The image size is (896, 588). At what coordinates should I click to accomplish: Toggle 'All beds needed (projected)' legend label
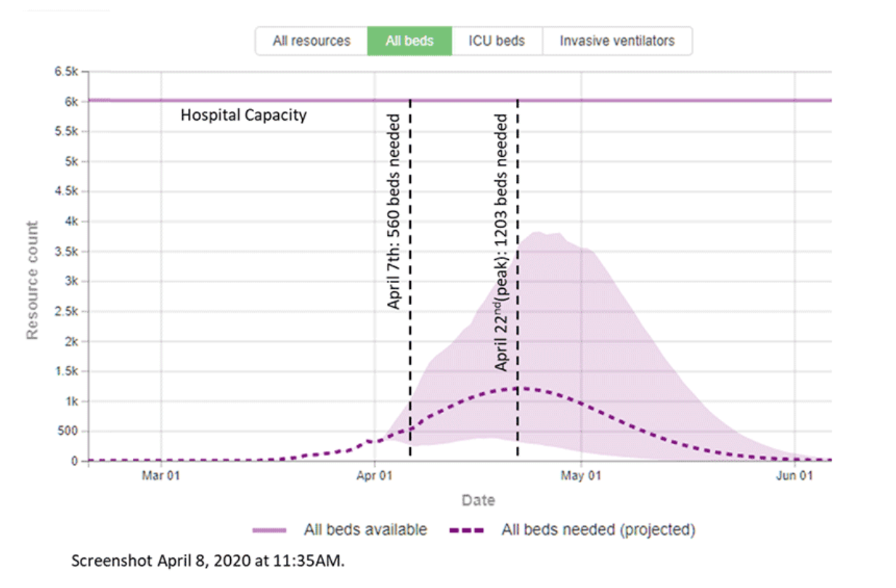(x=598, y=530)
